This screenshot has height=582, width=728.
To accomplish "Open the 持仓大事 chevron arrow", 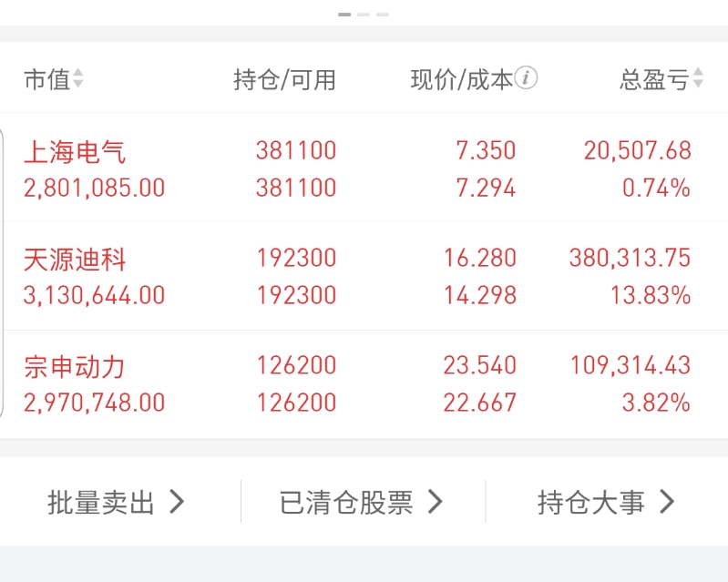I will click(x=667, y=502).
